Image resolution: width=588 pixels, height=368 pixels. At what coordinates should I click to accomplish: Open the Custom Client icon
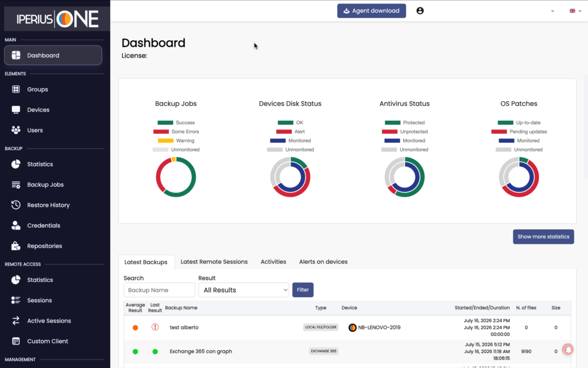point(16,341)
